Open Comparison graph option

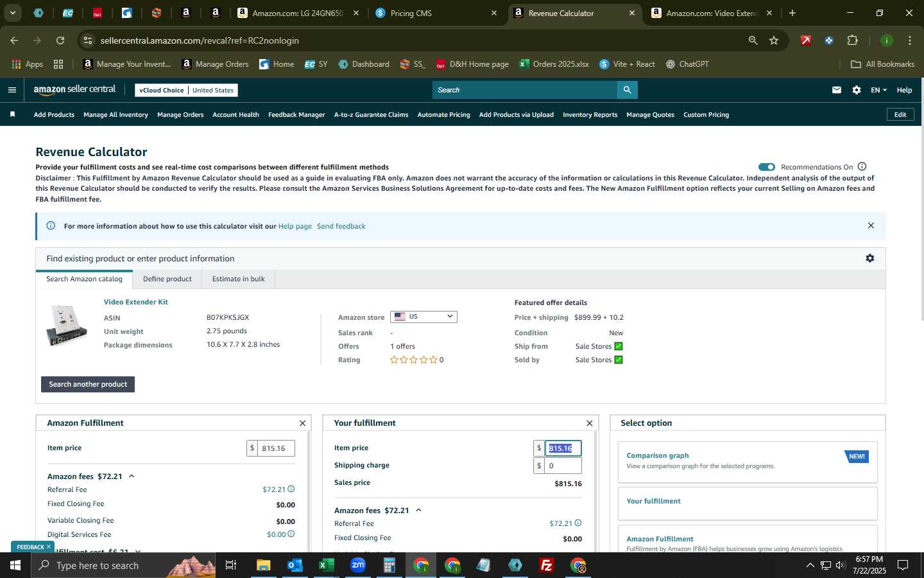tap(748, 461)
